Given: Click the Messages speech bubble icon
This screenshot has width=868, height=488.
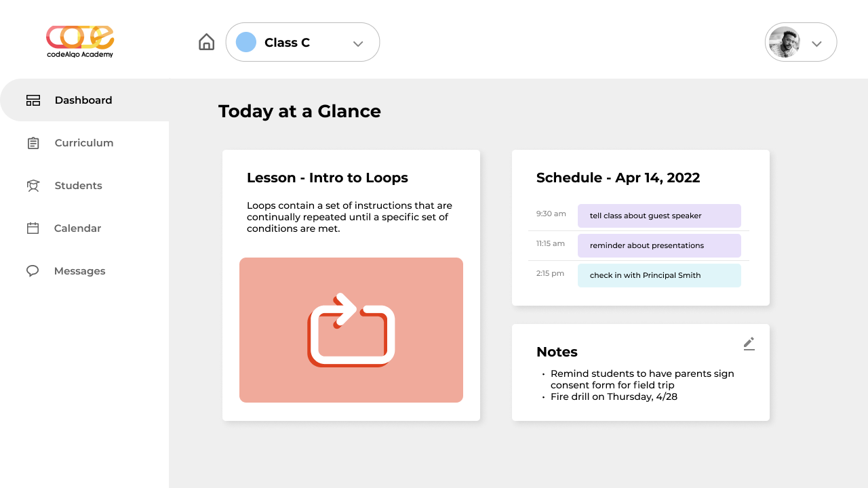Looking at the screenshot, I should coord(33,271).
